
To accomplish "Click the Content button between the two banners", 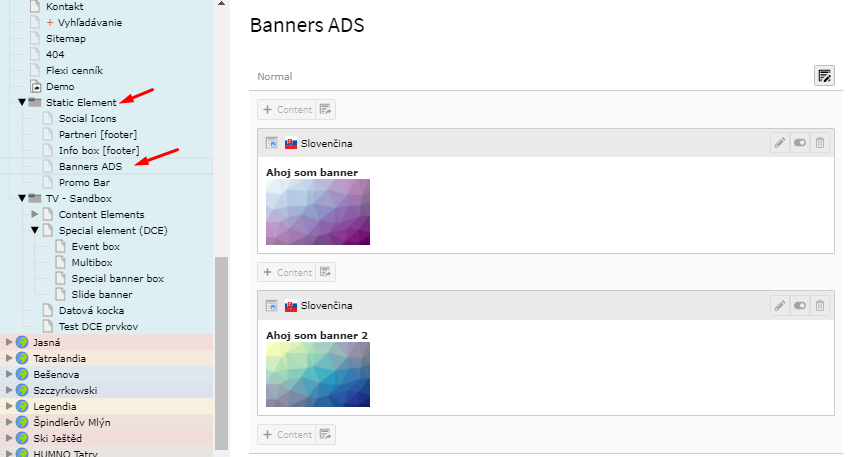I will [287, 272].
